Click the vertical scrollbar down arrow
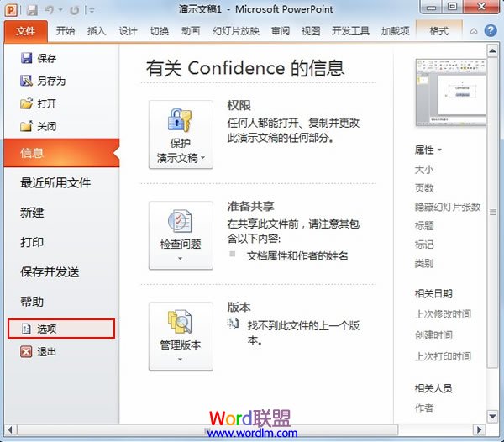The height and width of the screenshot is (442, 504). coord(492,416)
